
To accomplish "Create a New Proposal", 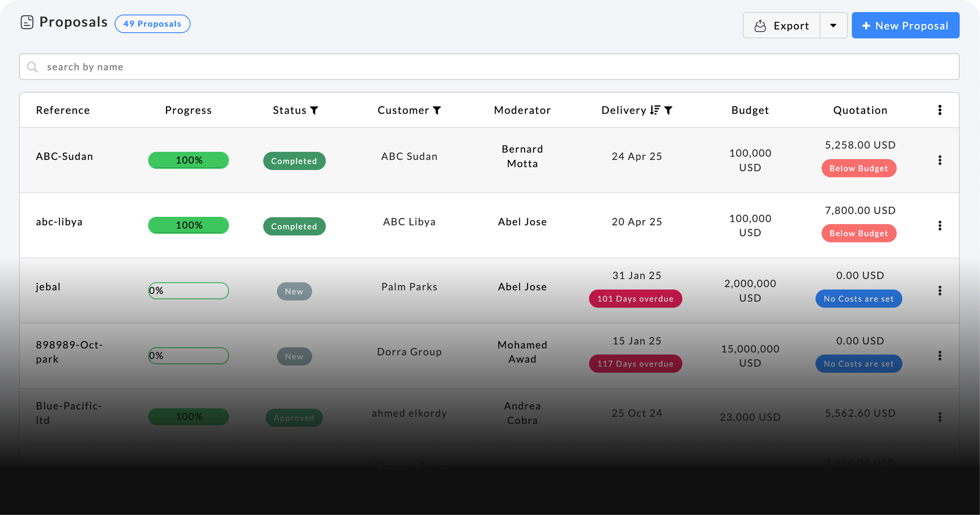I will point(905,26).
